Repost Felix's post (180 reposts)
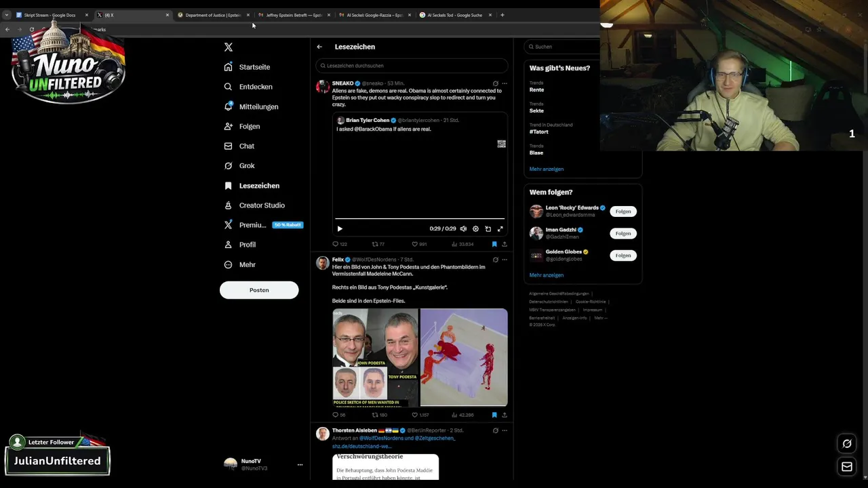The image size is (868, 488). [x=379, y=415]
